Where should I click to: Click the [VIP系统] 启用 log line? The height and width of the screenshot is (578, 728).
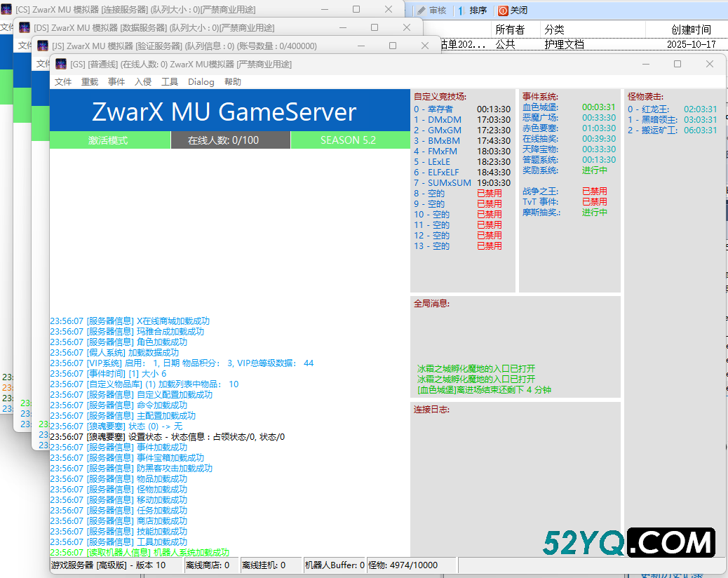tap(182, 363)
